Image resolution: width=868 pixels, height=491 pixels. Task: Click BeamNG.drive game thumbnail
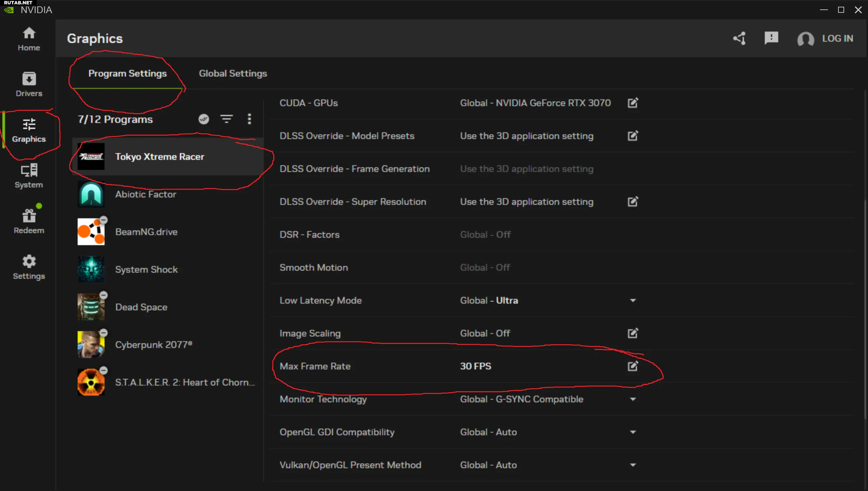(91, 232)
